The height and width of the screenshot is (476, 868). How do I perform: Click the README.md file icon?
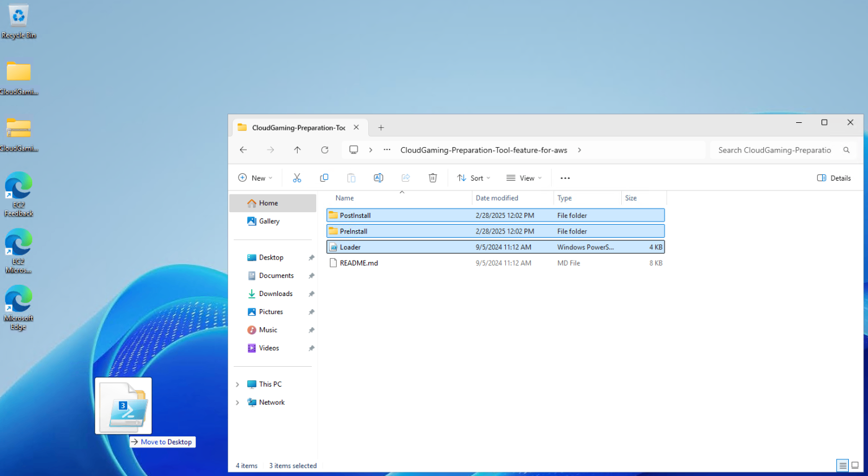point(334,263)
